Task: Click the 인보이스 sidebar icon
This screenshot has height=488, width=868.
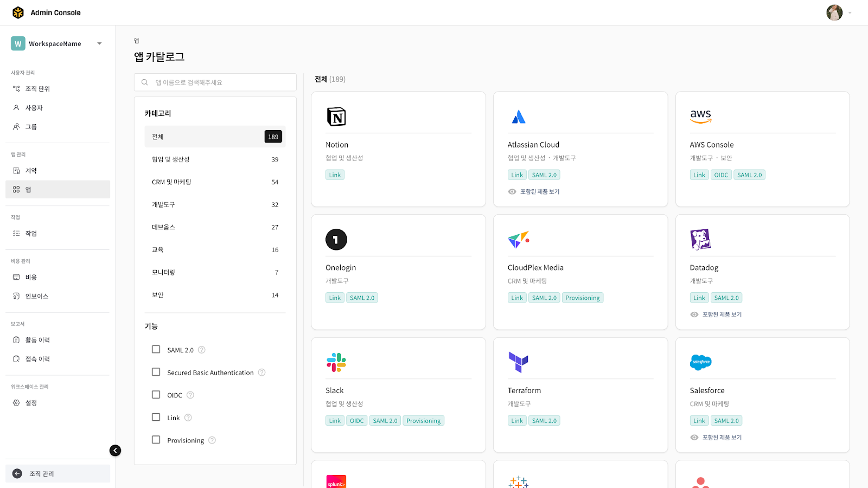Action: click(16, 296)
